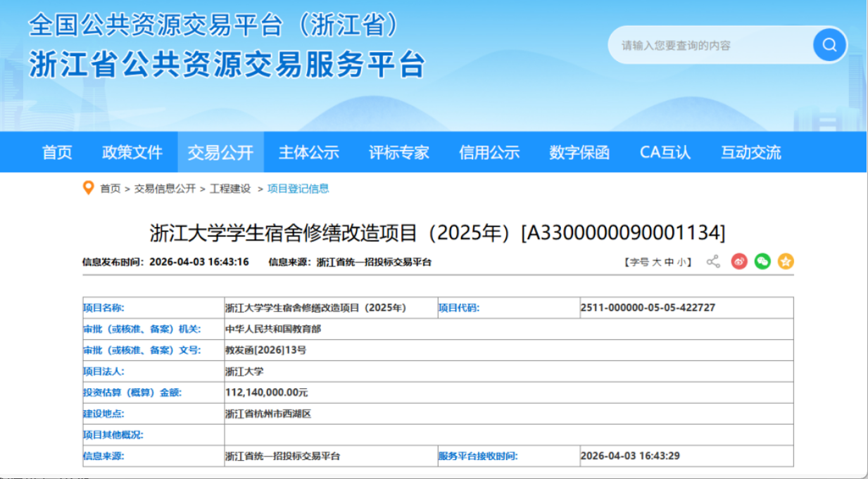The image size is (868, 479).
Task: Click the orange location pin icon
Action: coord(88,188)
